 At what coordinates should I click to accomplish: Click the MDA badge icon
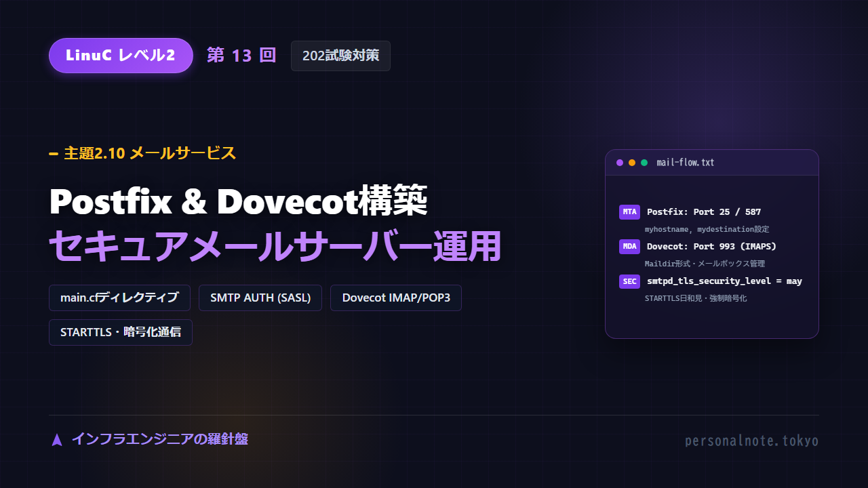(629, 247)
